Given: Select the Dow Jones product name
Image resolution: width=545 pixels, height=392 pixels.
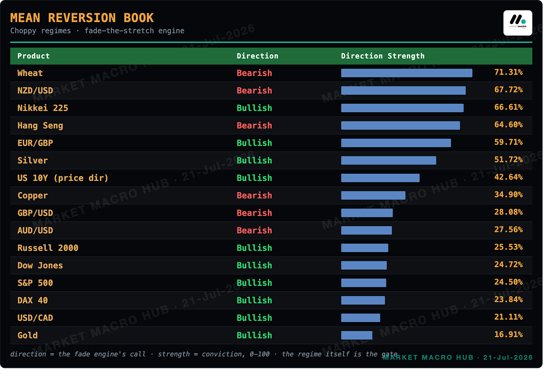Looking at the screenshot, I should coord(40,265).
